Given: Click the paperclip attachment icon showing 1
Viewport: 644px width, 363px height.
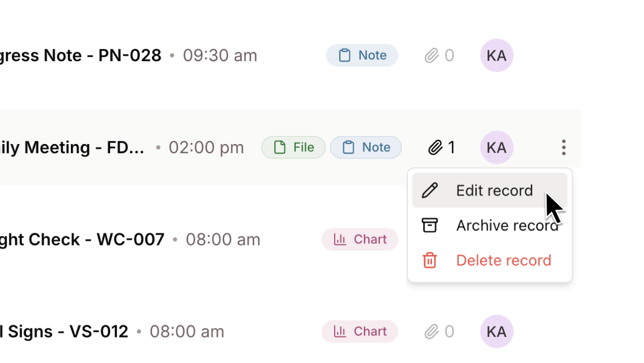Looking at the screenshot, I should [435, 148].
